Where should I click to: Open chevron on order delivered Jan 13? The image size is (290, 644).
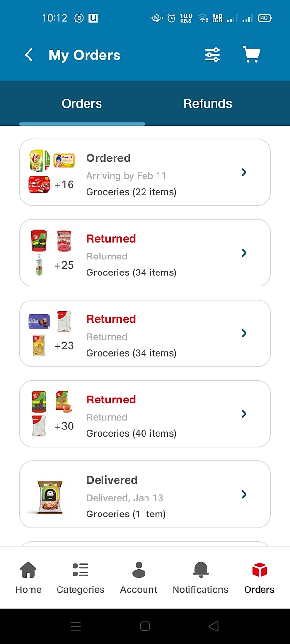[x=244, y=494]
